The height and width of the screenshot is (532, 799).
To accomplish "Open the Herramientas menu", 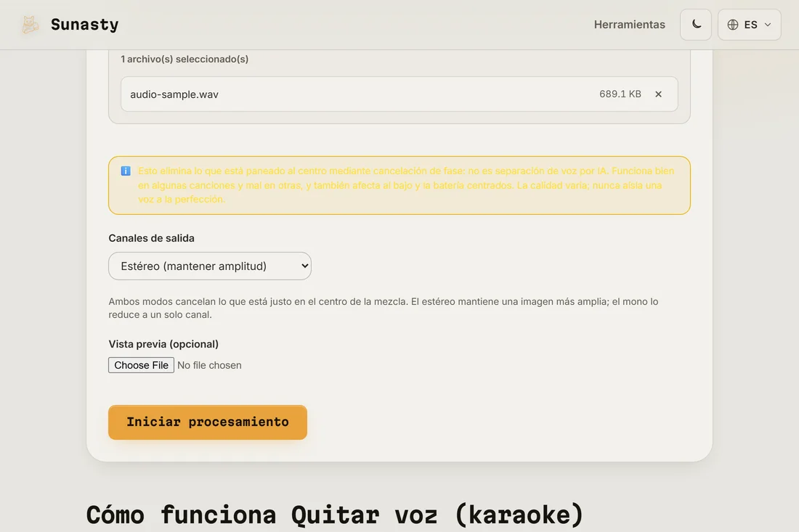I will 629,25.
